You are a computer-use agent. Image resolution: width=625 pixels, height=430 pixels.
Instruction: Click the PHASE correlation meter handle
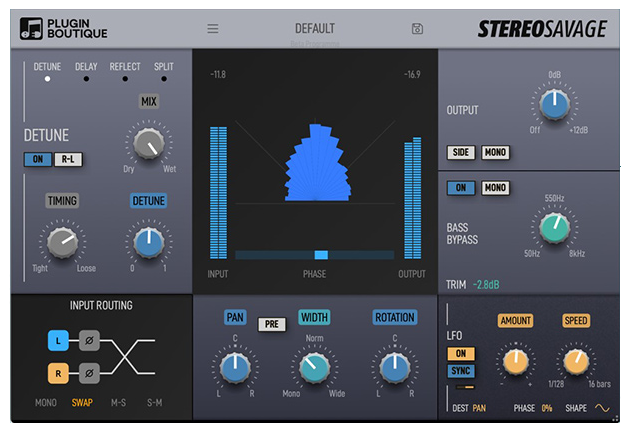(x=321, y=255)
